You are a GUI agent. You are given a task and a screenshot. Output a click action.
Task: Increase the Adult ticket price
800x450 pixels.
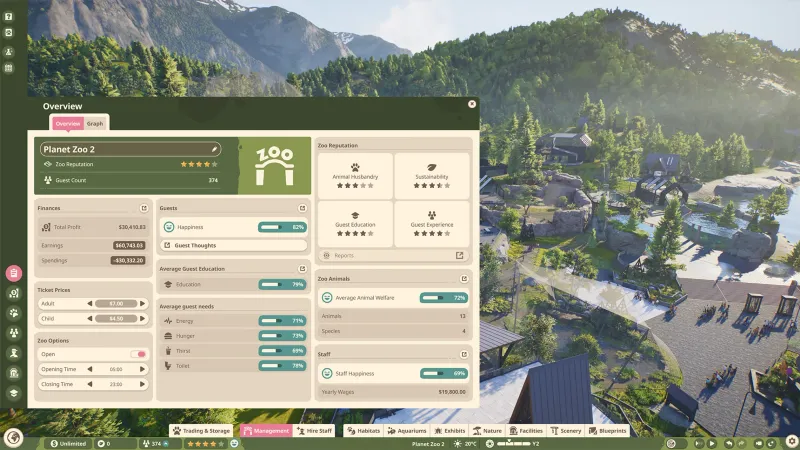(142, 304)
